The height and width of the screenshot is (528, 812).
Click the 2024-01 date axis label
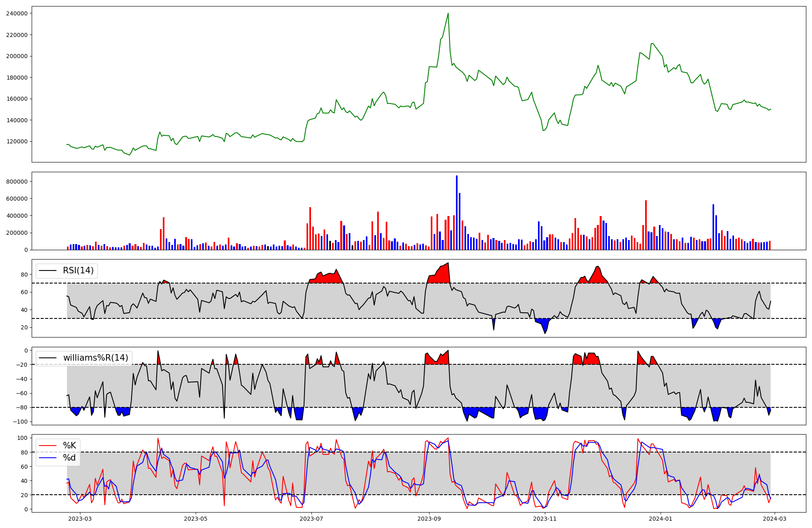[x=661, y=519]
